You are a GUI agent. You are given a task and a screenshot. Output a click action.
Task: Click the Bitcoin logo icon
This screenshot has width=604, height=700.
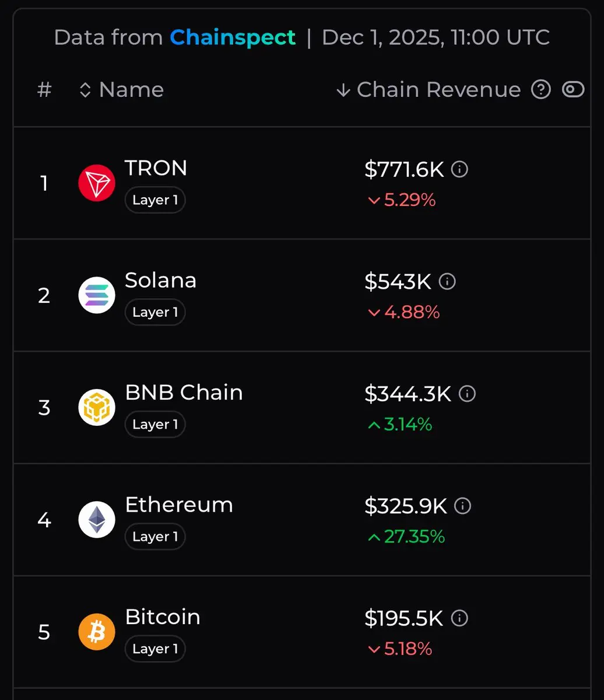pos(97,632)
